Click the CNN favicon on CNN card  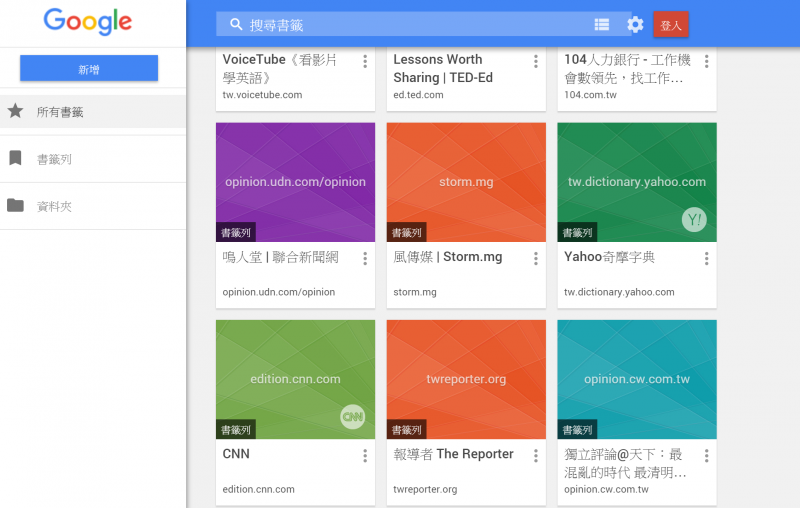click(x=353, y=417)
